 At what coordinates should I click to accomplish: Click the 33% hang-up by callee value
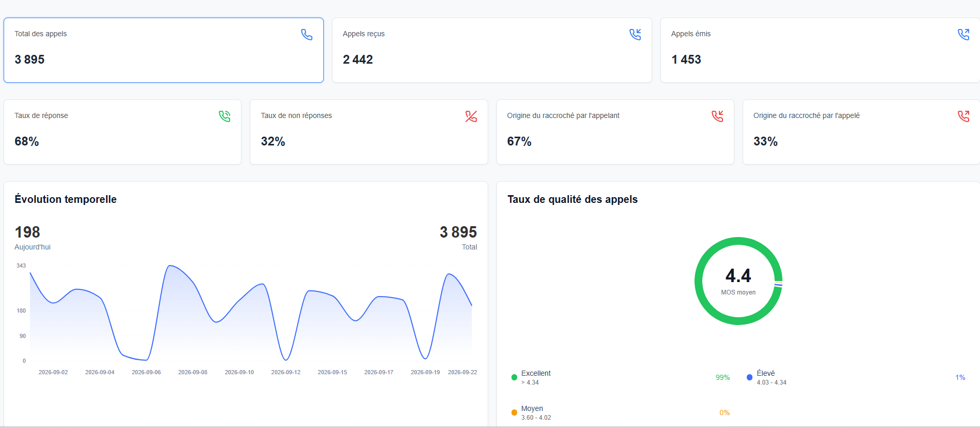point(765,141)
